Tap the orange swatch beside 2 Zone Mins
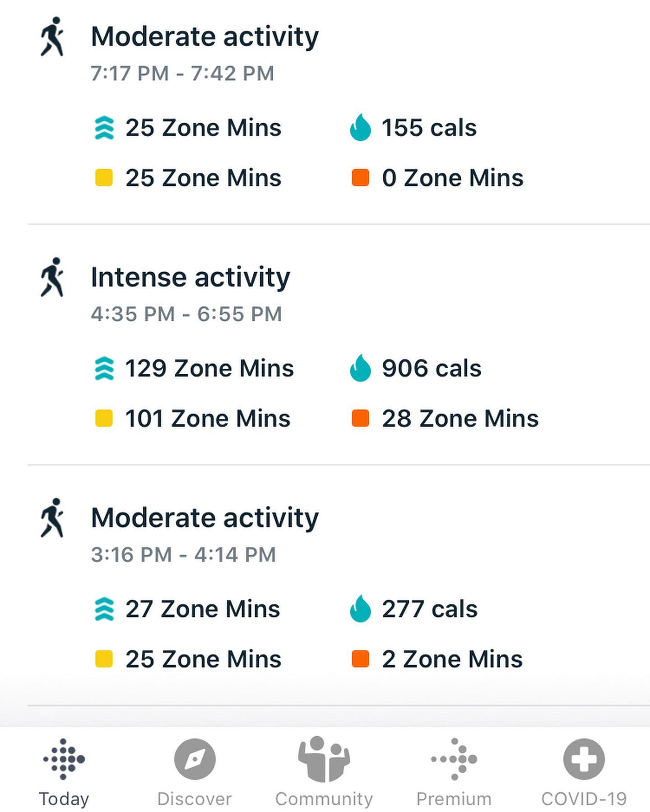The height and width of the screenshot is (812, 650). tap(360, 659)
